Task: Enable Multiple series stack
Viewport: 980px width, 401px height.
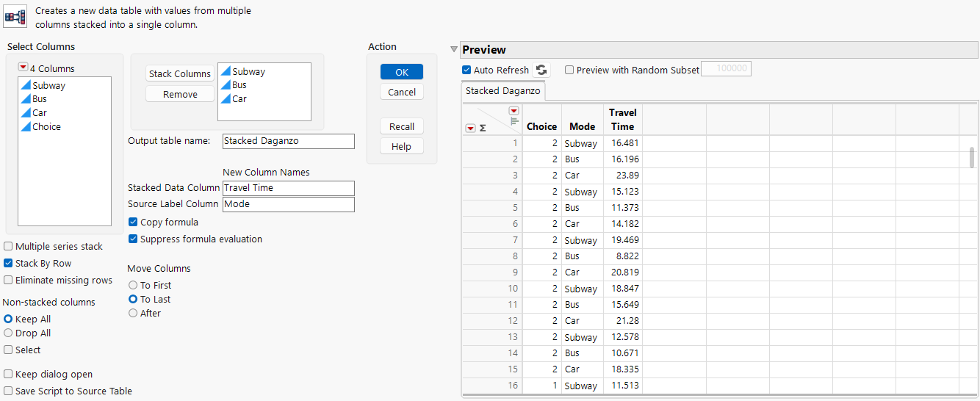Action: tap(8, 246)
